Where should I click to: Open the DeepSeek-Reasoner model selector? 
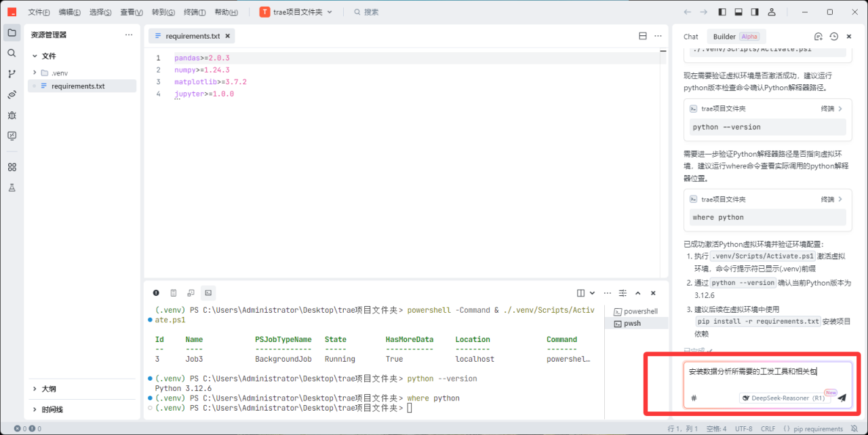[785, 398]
